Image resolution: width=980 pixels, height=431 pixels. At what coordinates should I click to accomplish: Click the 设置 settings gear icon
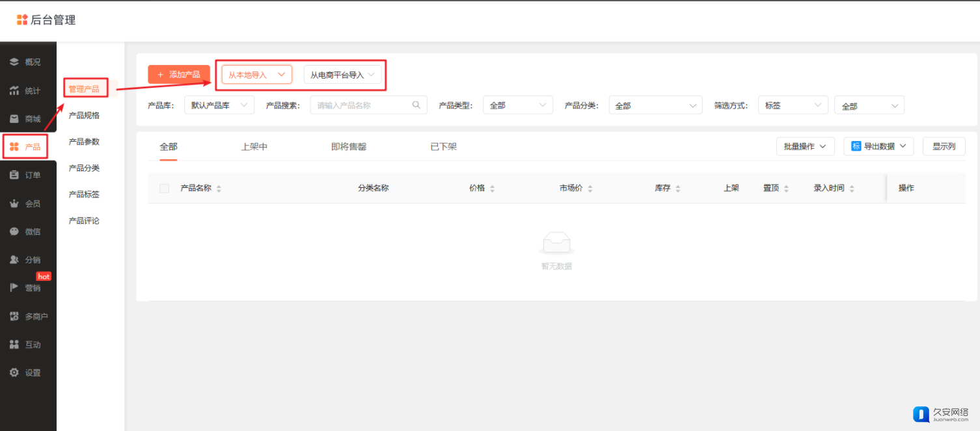tap(14, 372)
